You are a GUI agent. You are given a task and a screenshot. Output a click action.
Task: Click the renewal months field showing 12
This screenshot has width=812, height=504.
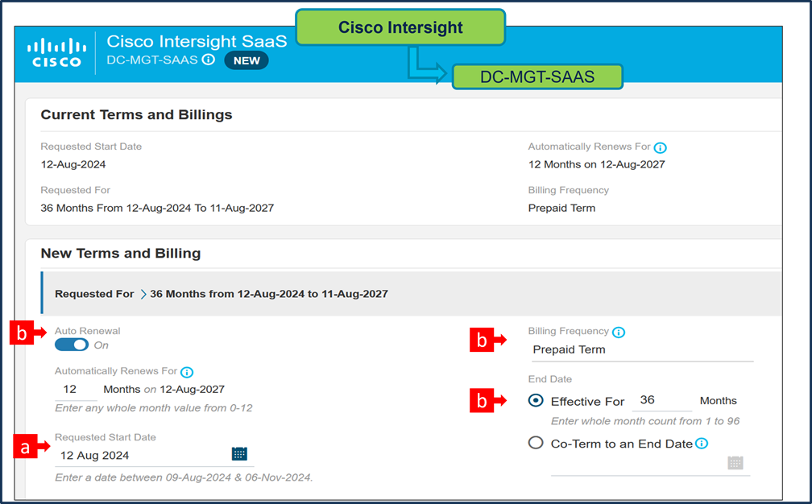pos(76,390)
